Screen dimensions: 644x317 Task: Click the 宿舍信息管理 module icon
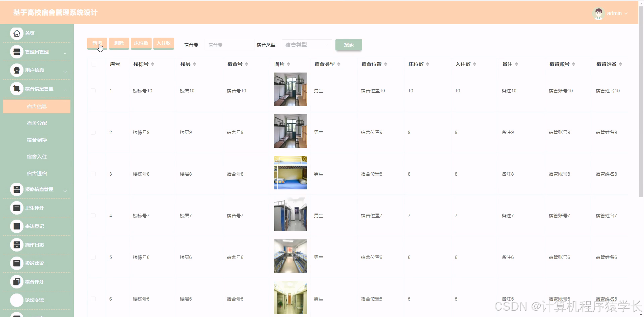16,89
